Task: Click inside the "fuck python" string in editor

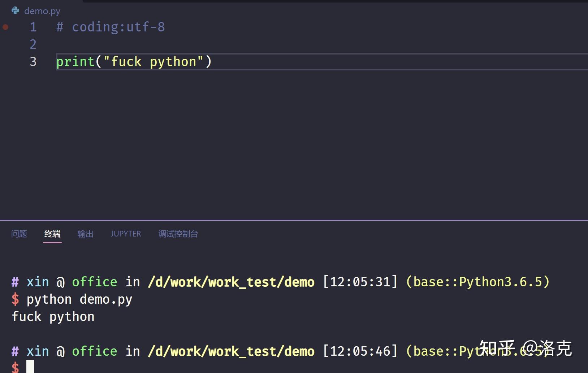Action: tap(153, 62)
